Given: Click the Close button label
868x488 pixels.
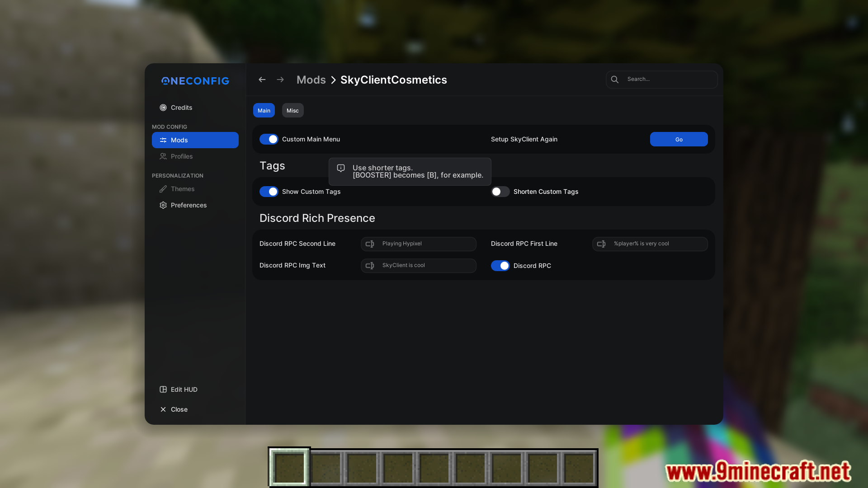Looking at the screenshot, I should point(179,409).
